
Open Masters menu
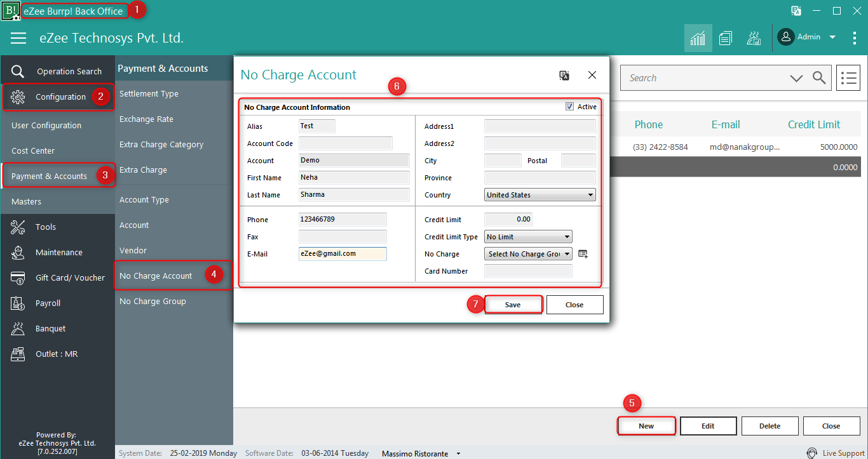click(26, 201)
